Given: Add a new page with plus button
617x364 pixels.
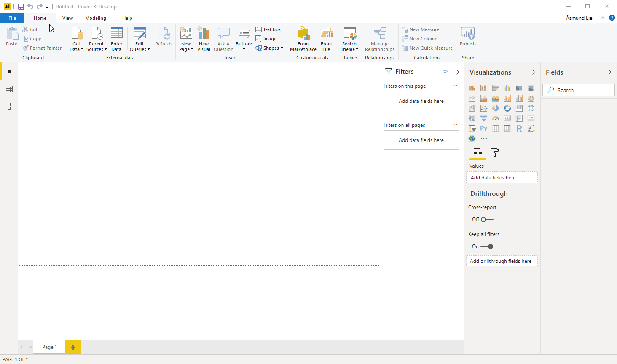Looking at the screenshot, I should 73,348.
